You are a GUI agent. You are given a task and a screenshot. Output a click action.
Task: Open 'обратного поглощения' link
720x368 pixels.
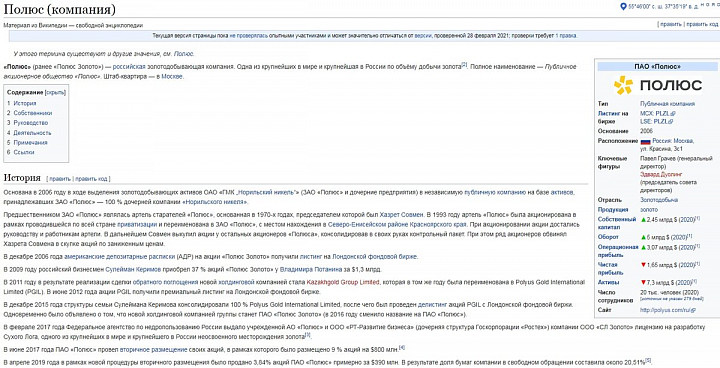point(165,282)
